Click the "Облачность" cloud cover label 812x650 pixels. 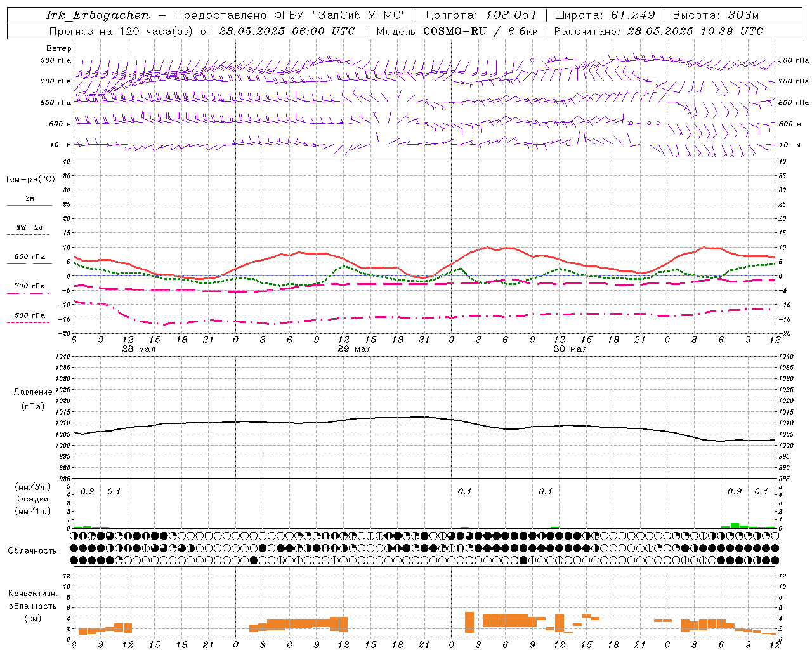(32, 551)
